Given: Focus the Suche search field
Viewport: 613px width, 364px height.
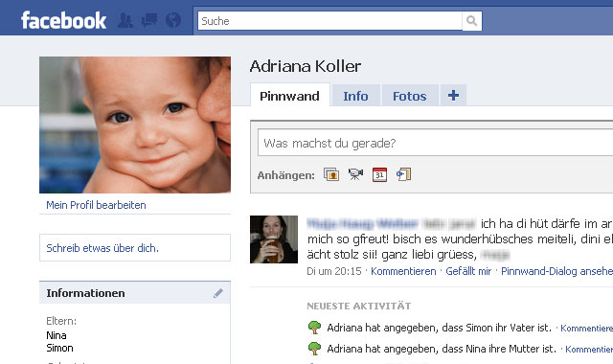Looking at the screenshot, I should click(x=330, y=21).
